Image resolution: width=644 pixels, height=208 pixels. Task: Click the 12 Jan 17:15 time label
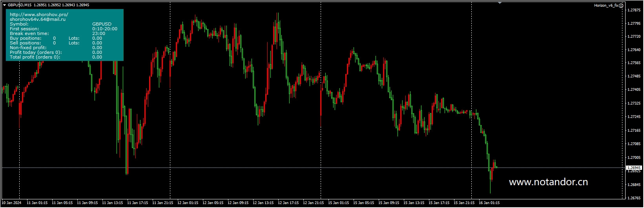[288, 203]
